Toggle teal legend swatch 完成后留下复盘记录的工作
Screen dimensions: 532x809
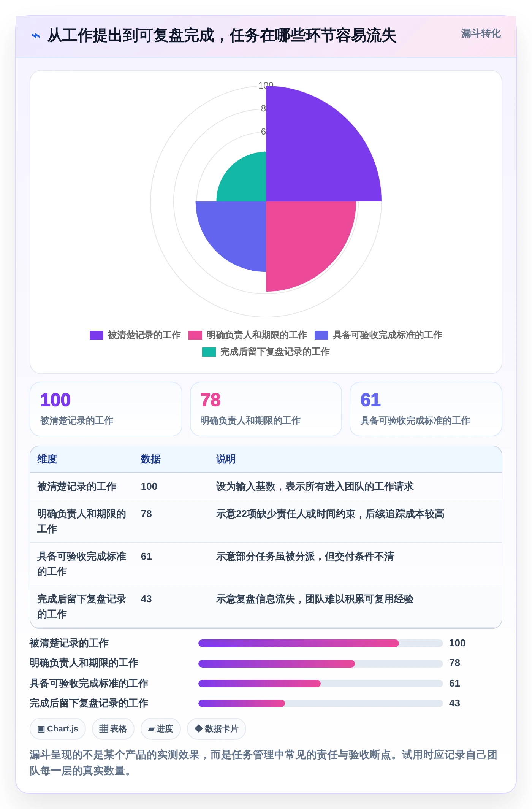209,352
